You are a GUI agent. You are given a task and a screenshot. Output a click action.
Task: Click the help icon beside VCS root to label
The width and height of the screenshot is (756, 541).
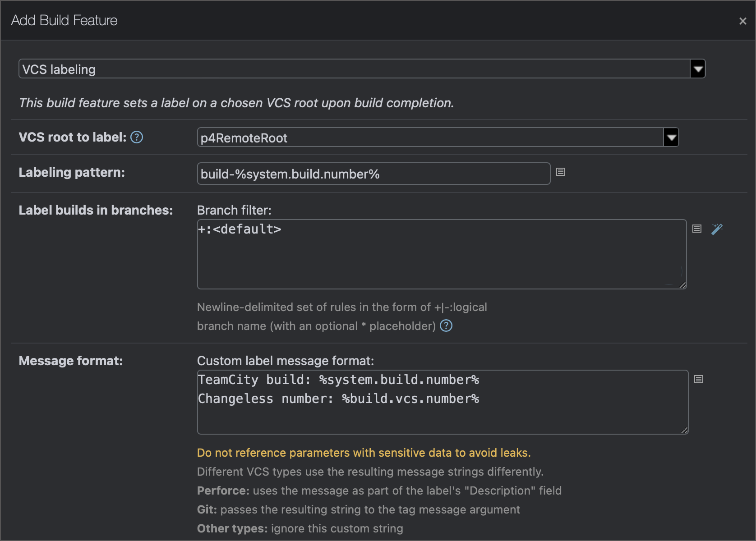[x=136, y=138]
